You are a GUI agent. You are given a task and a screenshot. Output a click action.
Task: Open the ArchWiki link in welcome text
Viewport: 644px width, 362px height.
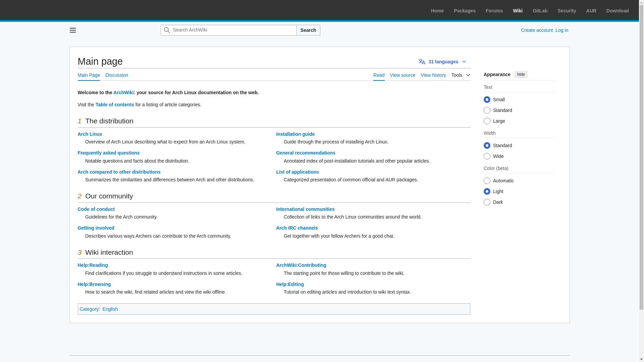pyautogui.click(x=123, y=93)
